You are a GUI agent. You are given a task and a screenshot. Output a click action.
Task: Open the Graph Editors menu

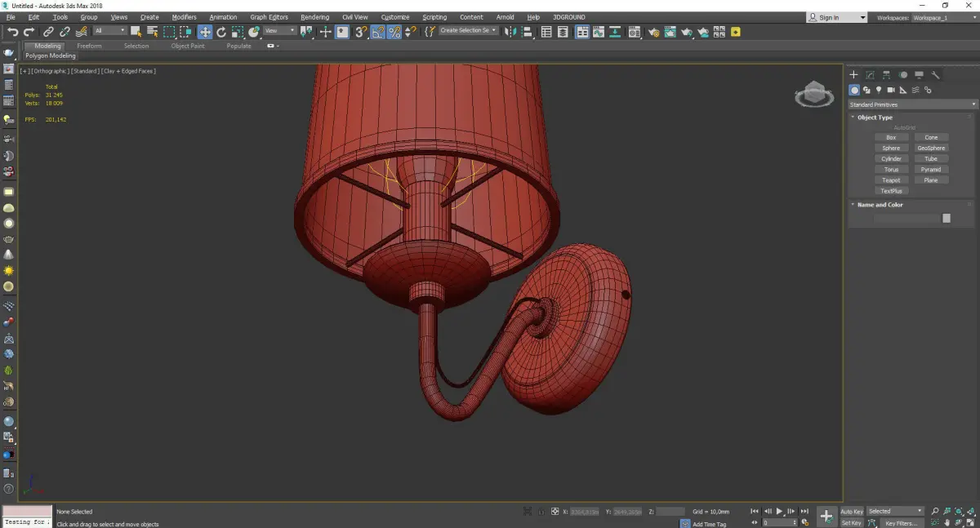coord(269,17)
